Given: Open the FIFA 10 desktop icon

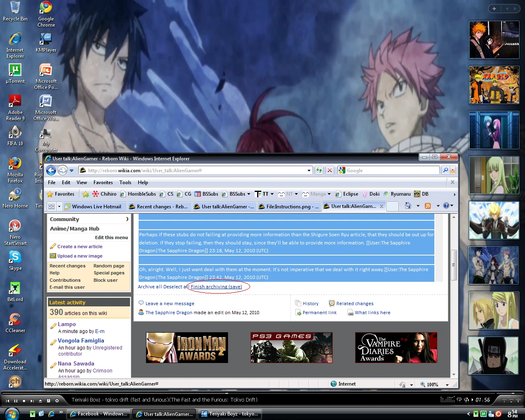Looking at the screenshot, I should (15, 136).
